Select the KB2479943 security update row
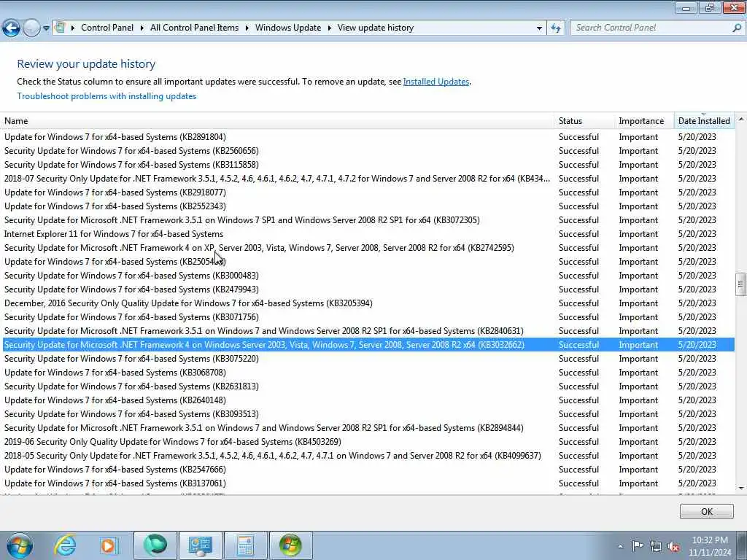 tap(368, 289)
